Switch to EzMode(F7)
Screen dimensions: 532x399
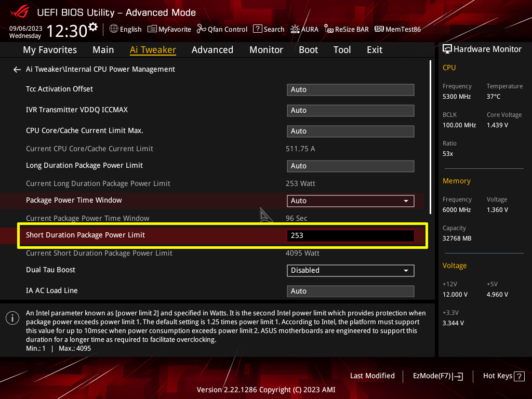coord(437,376)
